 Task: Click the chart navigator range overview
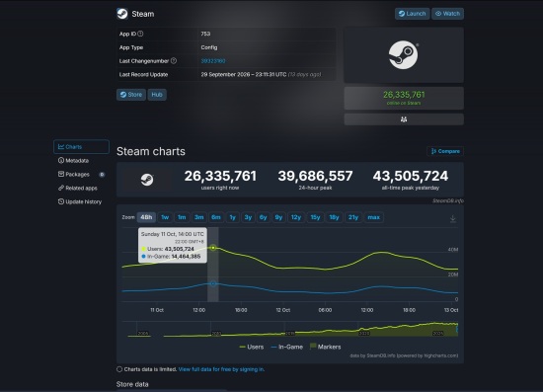[290, 329]
